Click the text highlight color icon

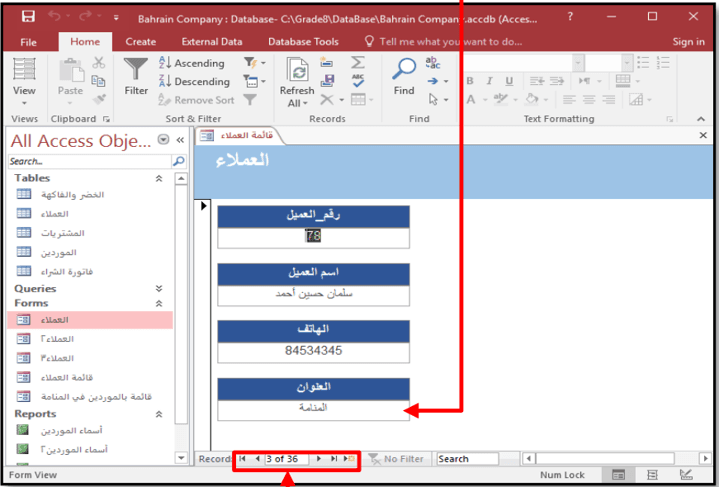pyautogui.click(x=501, y=99)
